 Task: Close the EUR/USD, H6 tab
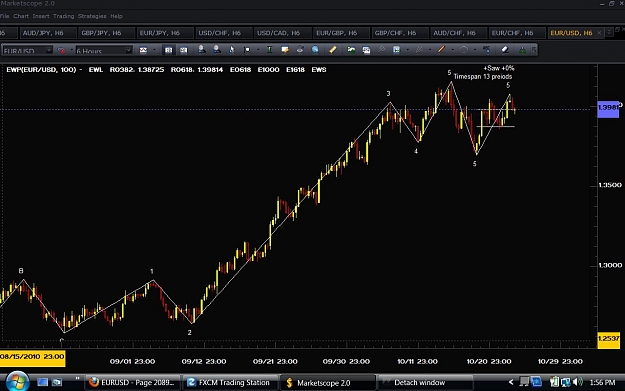[x=599, y=33]
